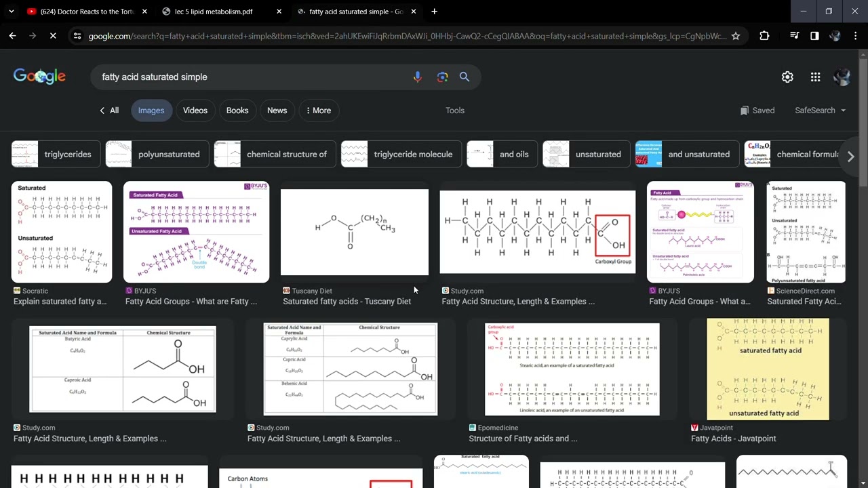Select the polyunsaturated suggestion chip
This screenshot has width=868, height=488.
pos(157,155)
